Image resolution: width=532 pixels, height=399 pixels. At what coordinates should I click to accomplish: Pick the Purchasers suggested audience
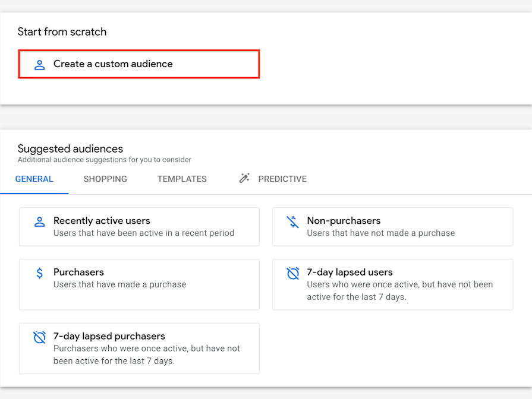[x=139, y=284]
